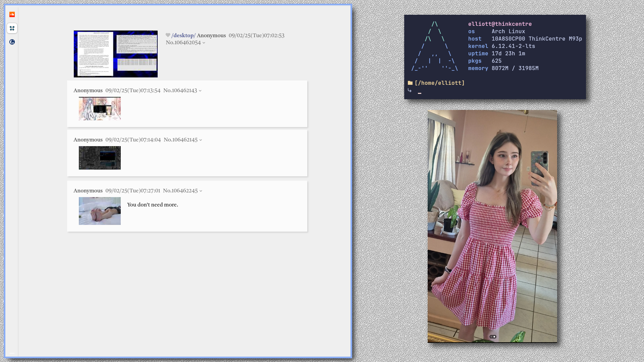Screen dimensions: 644x362
Task: Open post menu arrow for No.106462145
Action: (201, 140)
